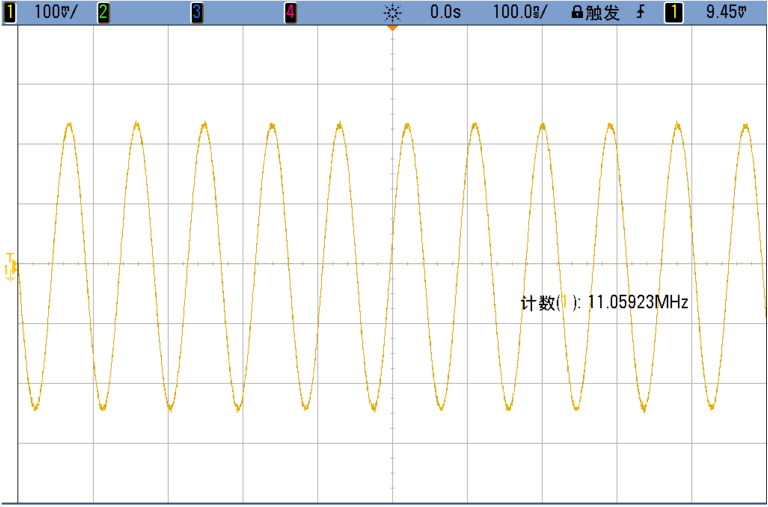Select the blue channel 3 indicator
The height and width of the screenshot is (507, 768).
(x=196, y=12)
